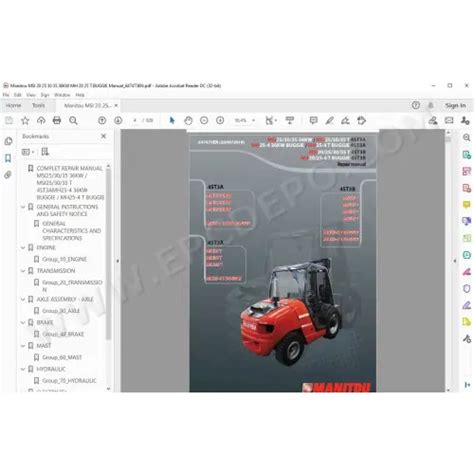474x474 pixels.
Task: Click the Save file icon in toolbar
Action: pos(9,121)
